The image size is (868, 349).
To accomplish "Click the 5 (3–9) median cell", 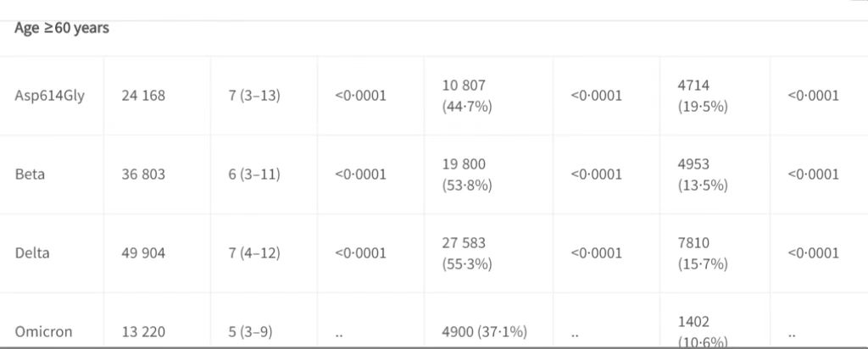I will tap(250, 332).
